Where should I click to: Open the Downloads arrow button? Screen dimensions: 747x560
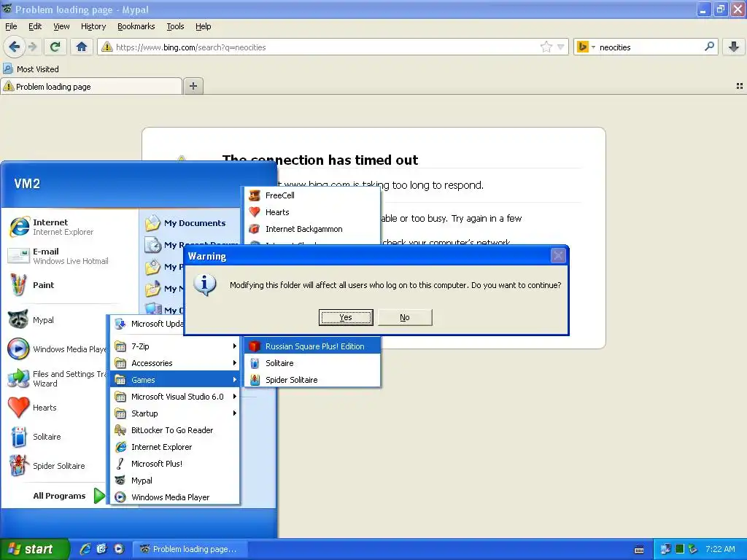point(734,47)
